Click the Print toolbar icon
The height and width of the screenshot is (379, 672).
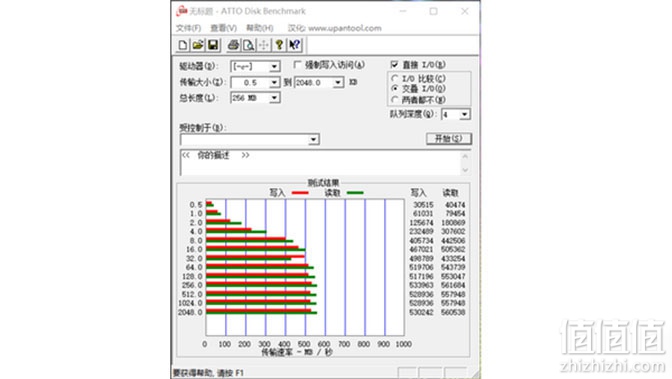(234, 45)
